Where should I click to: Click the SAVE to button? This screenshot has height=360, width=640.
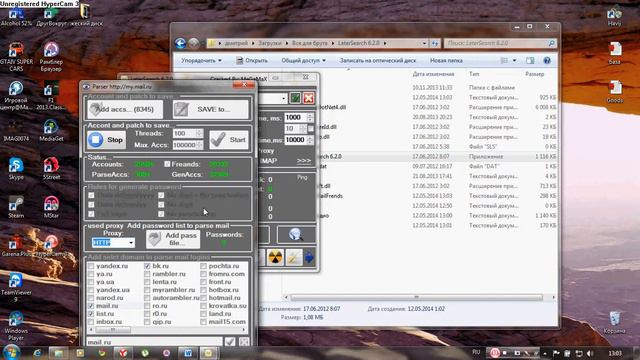click(x=210, y=109)
